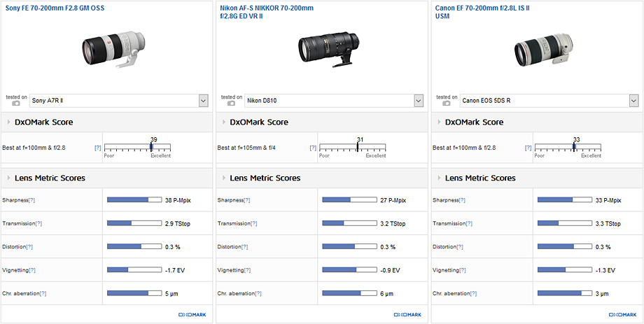Image resolution: width=644 pixels, height=324 pixels.
Task: Open the Sony FE 70-200mm F2.8 GM OSS link
Action: 53,7
